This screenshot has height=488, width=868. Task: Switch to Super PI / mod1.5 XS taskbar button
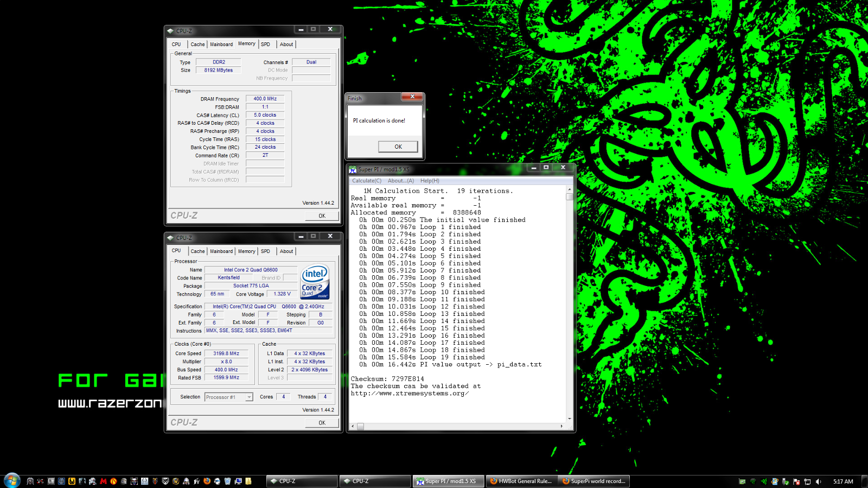coord(448,481)
